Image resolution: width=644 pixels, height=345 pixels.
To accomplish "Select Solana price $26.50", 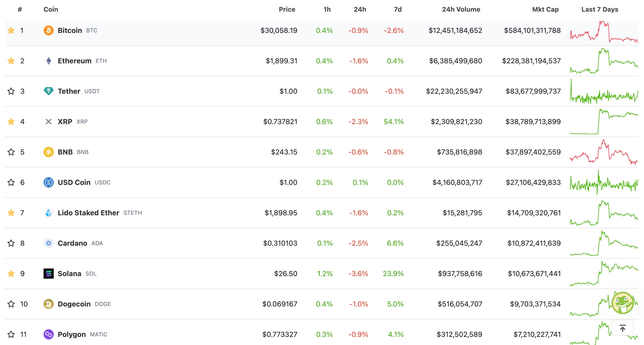I will click(286, 274).
